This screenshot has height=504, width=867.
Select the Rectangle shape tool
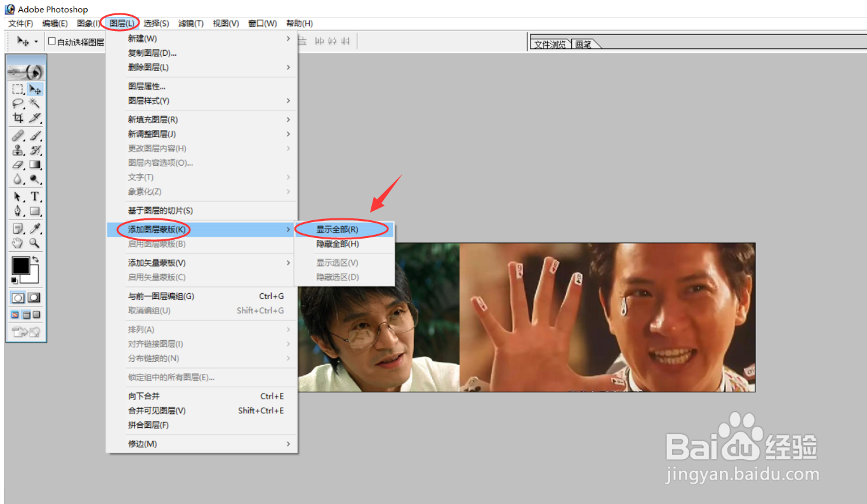(x=36, y=211)
